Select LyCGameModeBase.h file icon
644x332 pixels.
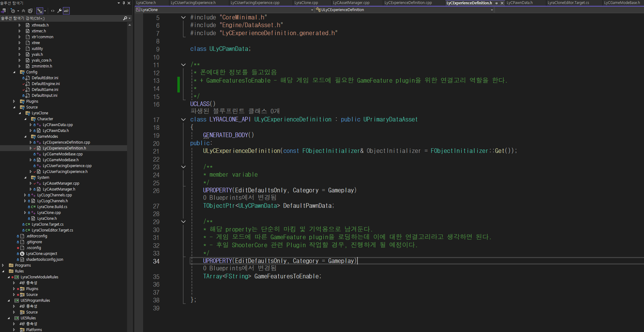point(39,160)
